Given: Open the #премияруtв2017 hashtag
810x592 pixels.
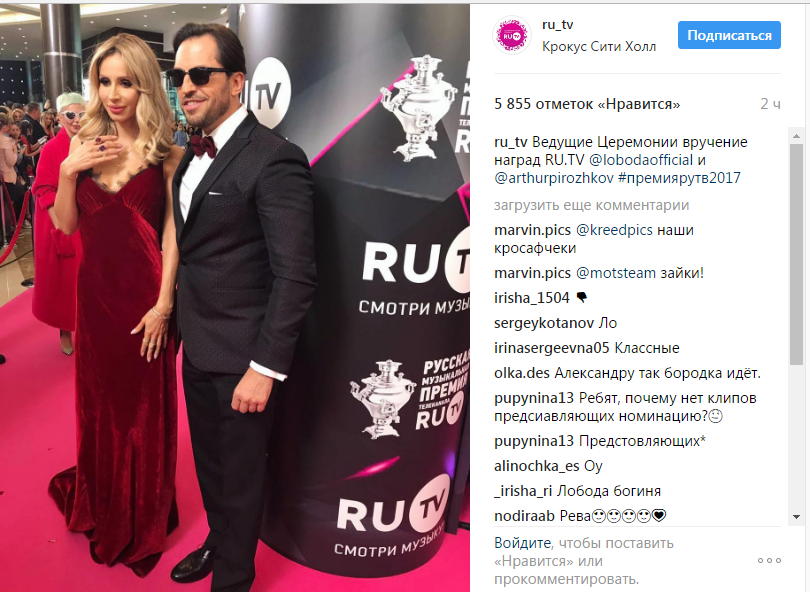Looking at the screenshot, I should pyautogui.click(x=679, y=178).
